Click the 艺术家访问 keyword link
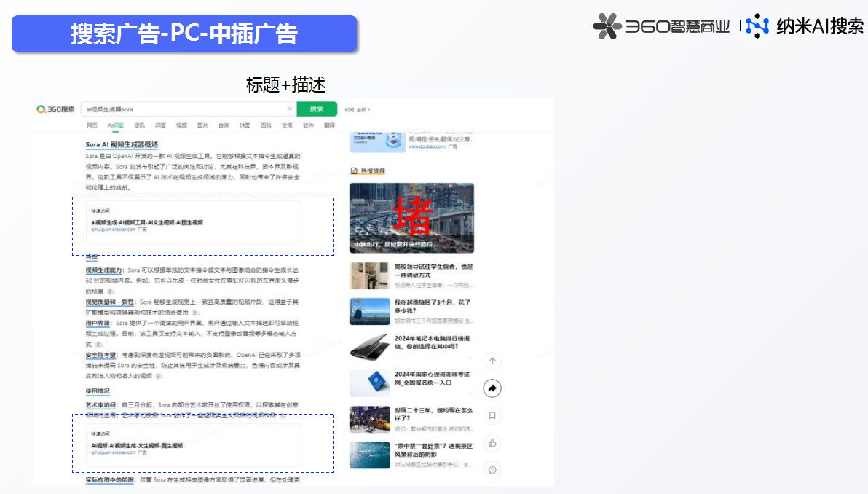This screenshot has width=868, height=494. tap(100, 405)
